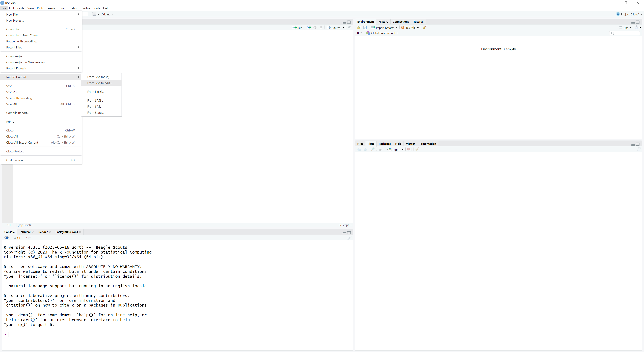Clear console with the broom icon
This screenshot has width=644, height=352.
349,238
